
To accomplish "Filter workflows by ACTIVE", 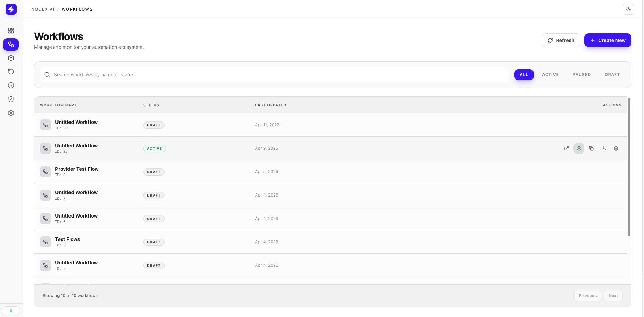I will pos(550,75).
